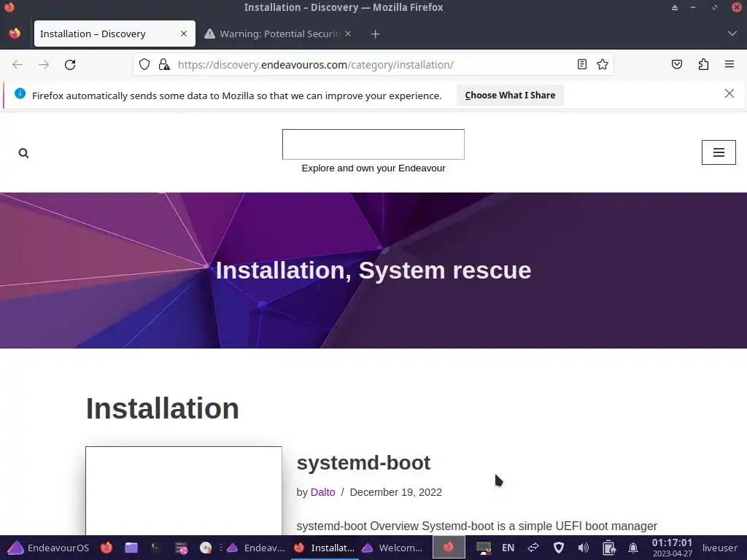Open the systemd-boot article title

(363, 463)
